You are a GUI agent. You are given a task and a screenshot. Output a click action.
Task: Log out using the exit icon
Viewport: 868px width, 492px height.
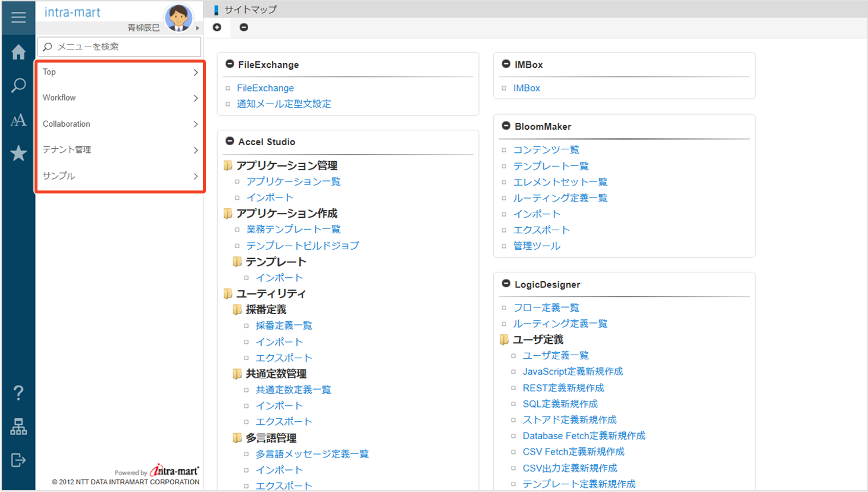coord(18,460)
